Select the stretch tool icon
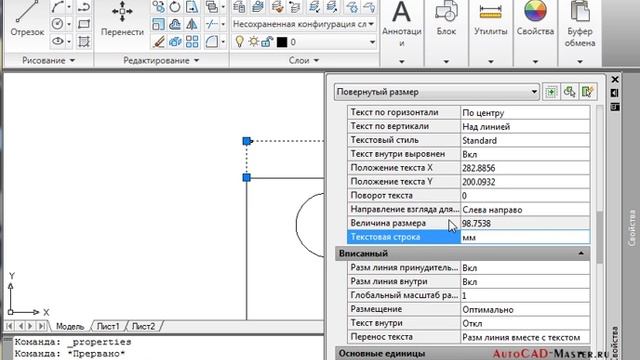640x360 pixels. click(192, 7)
